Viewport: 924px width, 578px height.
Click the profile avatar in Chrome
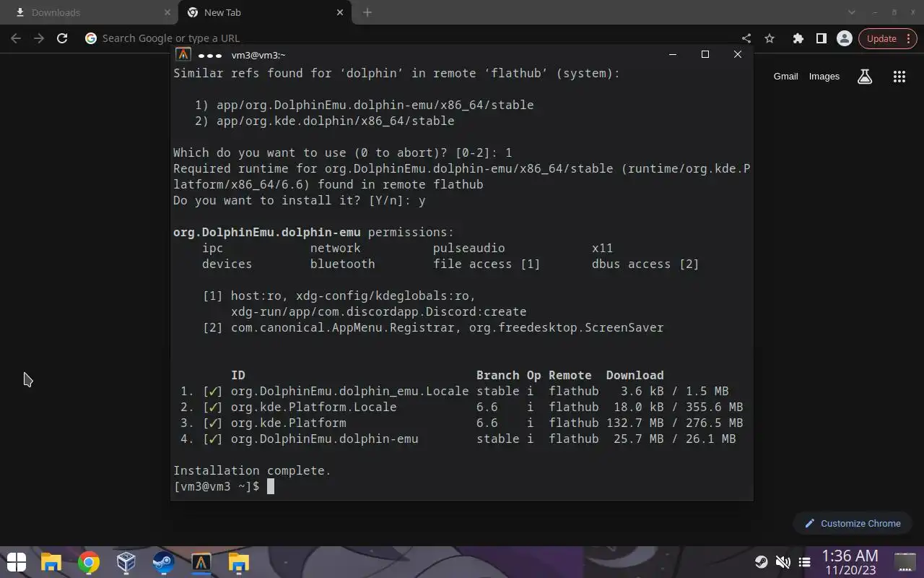point(844,38)
